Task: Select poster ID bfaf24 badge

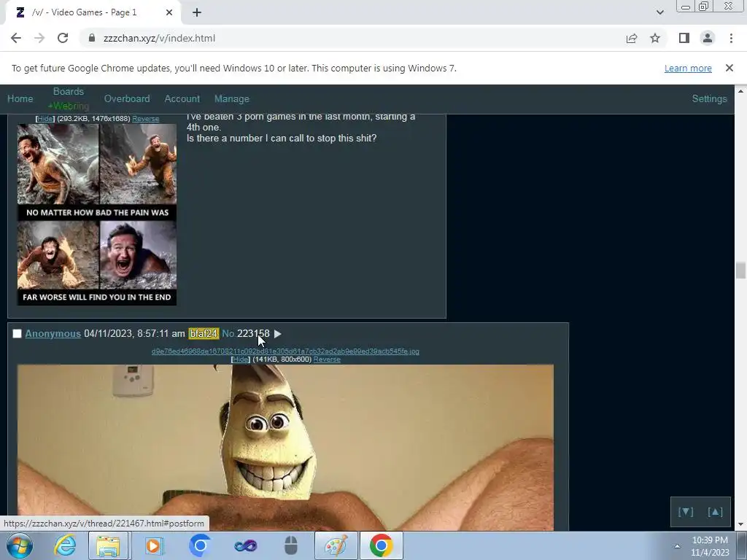Action: point(204,334)
